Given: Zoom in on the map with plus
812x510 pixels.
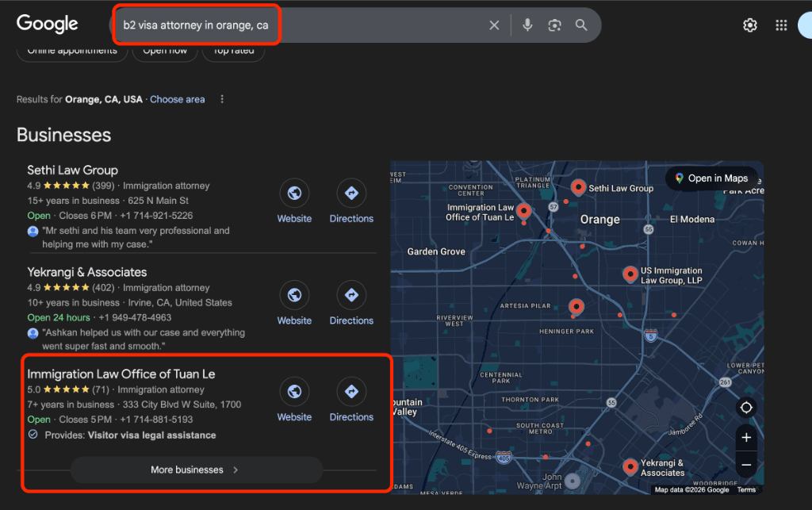Looking at the screenshot, I should point(746,438).
